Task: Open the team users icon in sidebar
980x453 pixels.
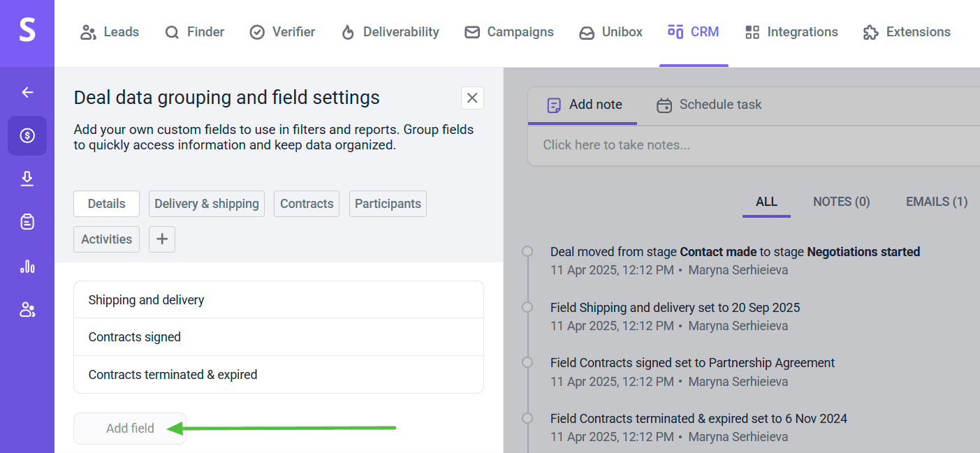Action: click(x=27, y=310)
